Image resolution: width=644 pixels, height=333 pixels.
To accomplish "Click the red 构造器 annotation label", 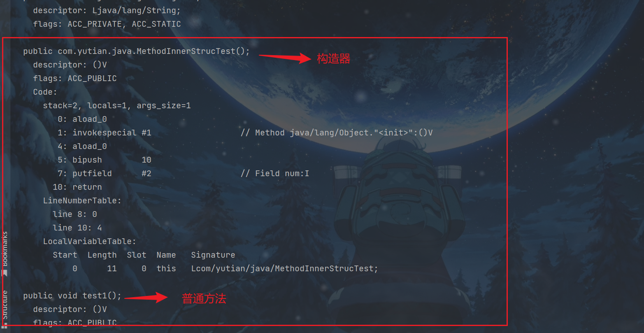I will tap(333, 59).
